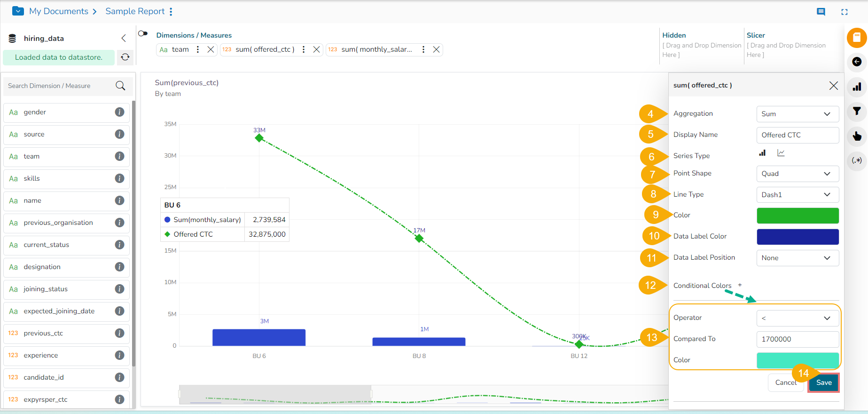The image size is (868, 414).
Task: Close the sum( offered_ctc ) properties panel
Action: pyautogui.click(x=833, y=85)
